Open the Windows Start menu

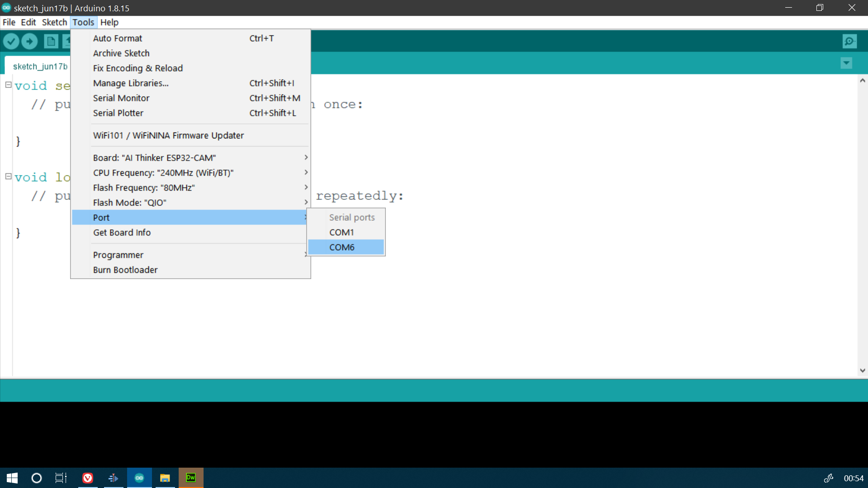12,478
